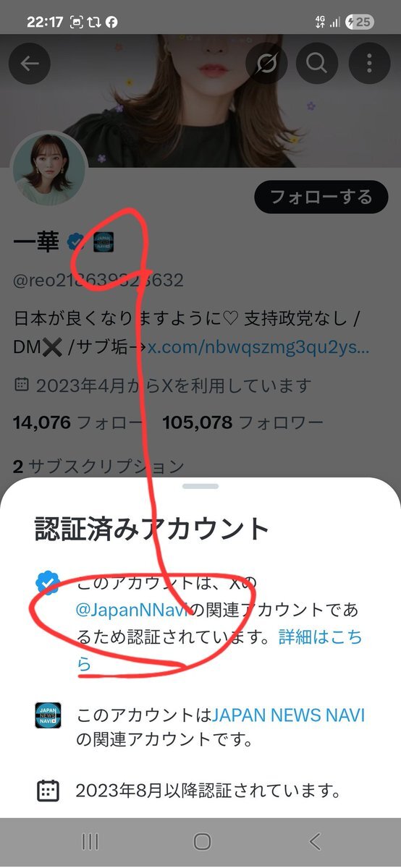Tap the Android recent apps button

tap(90, 841)
